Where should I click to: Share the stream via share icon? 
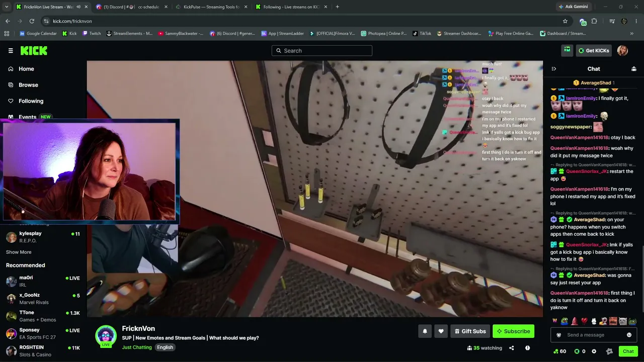click(511, 348)
